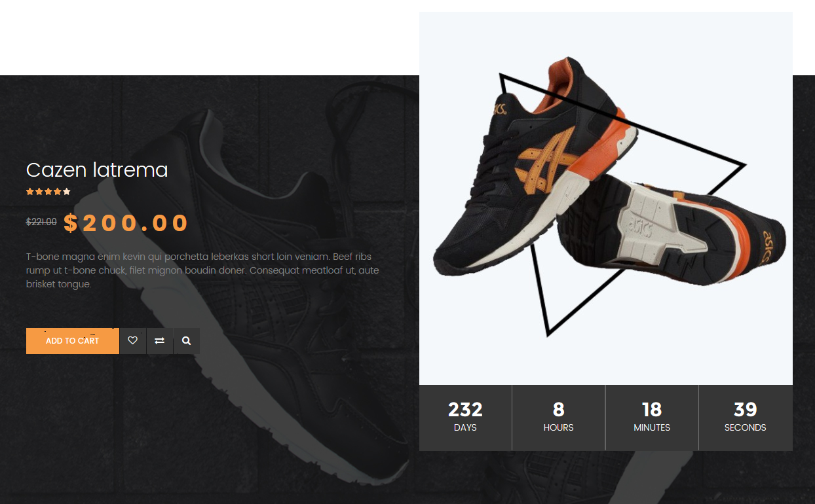Select the third rating star
This screenshot has width=815, height=504.
pyautogui.click(x=48, y=192)
